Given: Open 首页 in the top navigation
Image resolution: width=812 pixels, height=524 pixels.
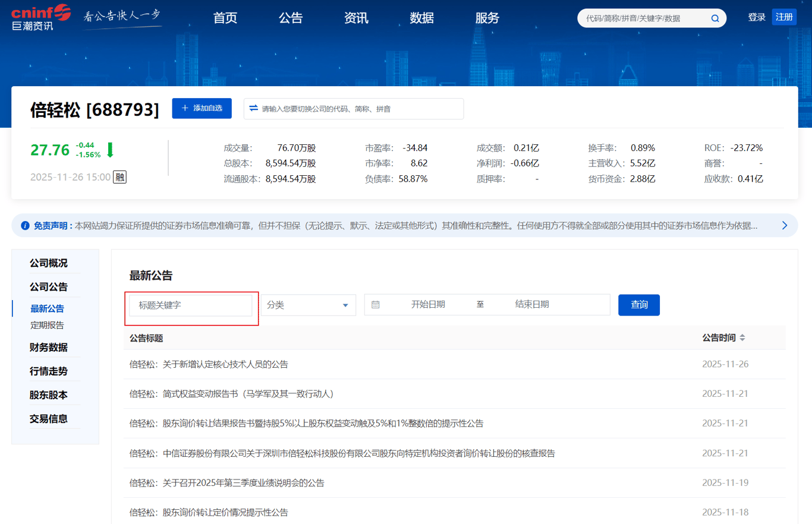Looking at the screenshot, I should pyautogui.click(x=225, y=18).
